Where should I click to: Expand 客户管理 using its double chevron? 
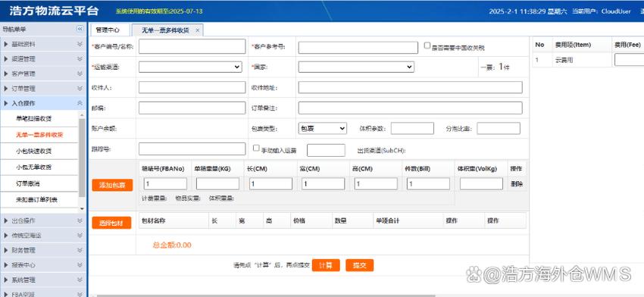click(80, 73)
